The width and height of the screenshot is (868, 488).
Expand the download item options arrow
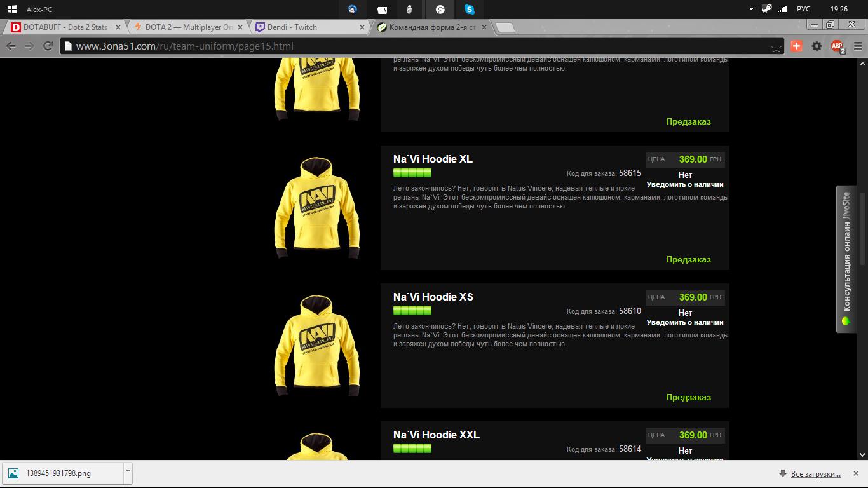coord(128,472)
